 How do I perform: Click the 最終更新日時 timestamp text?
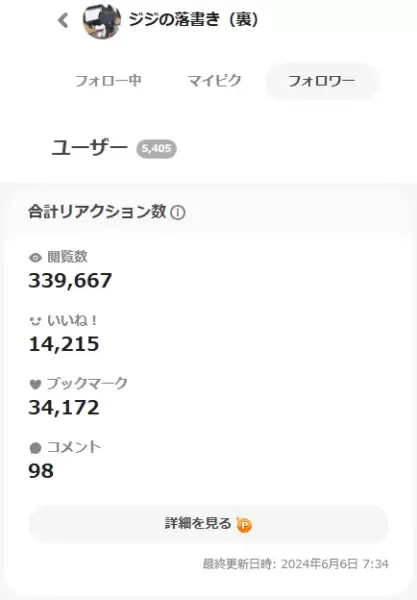click(x=295, y=564)
